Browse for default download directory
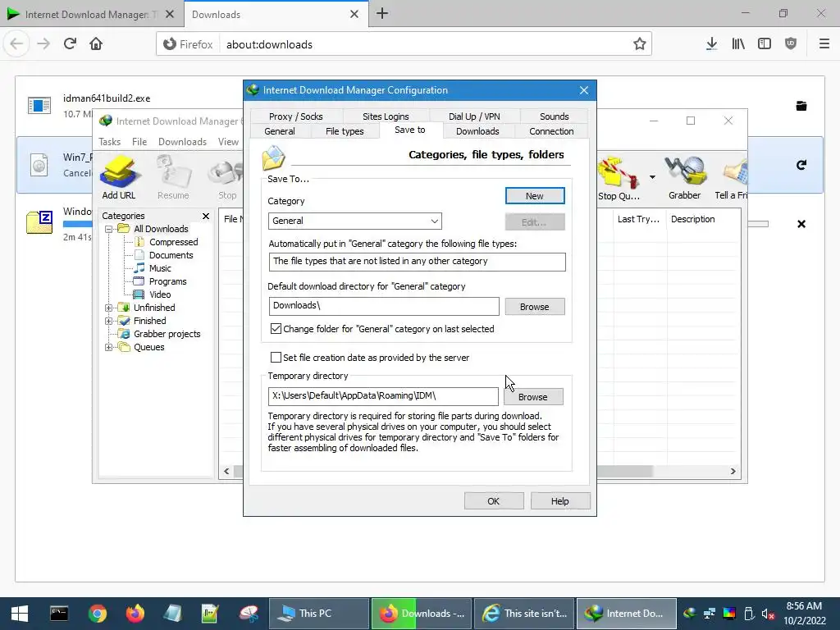Image resolution: width=840 pixels, height=630 pixels. [x=535, y=307]
